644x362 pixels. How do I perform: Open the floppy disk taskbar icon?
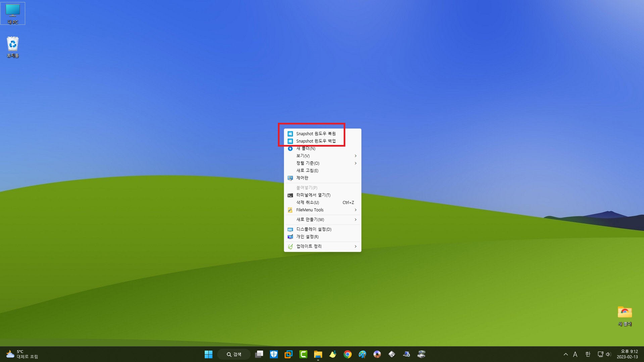(392, 354)
